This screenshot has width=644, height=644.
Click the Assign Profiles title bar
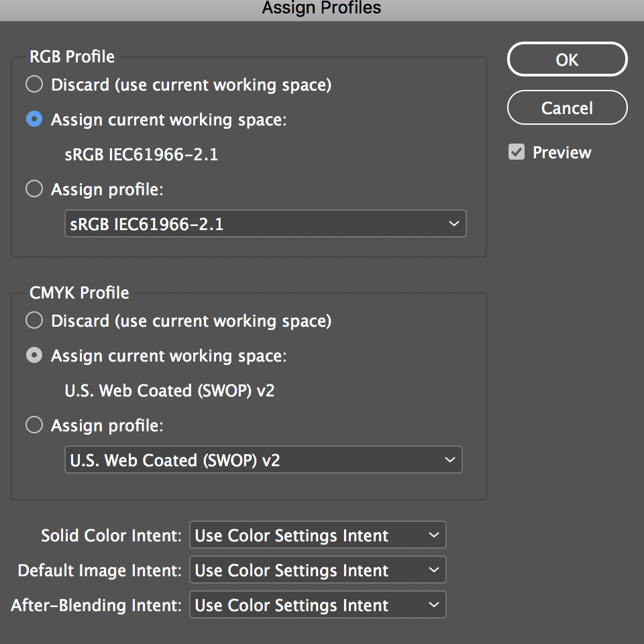click(321, 8)
